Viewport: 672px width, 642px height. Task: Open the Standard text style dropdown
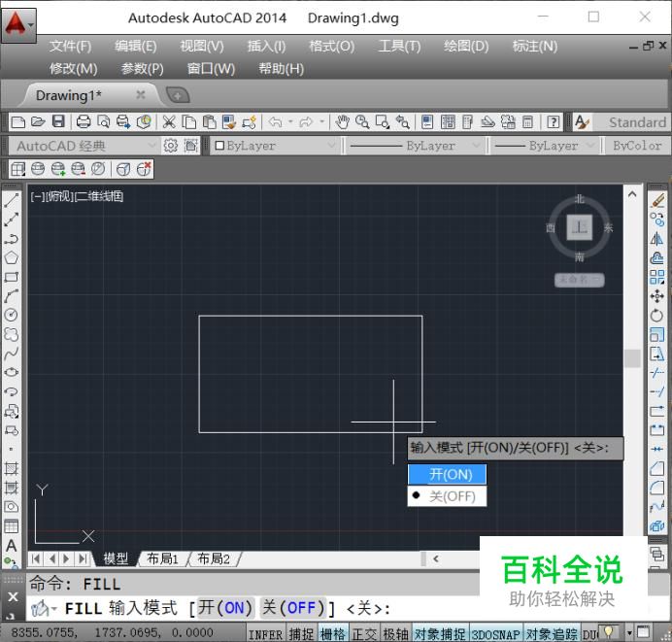pos(632,122)
